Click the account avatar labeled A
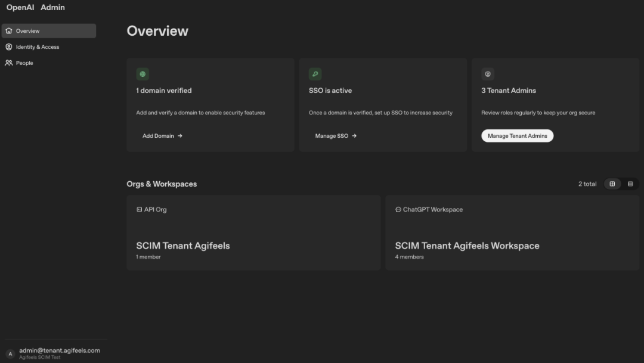The height and width of the screenshot is (363, 644). [10, 353]
